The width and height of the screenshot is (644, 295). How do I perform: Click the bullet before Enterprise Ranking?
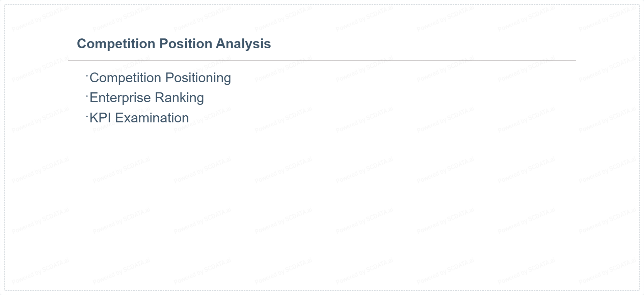pos(87,96)
